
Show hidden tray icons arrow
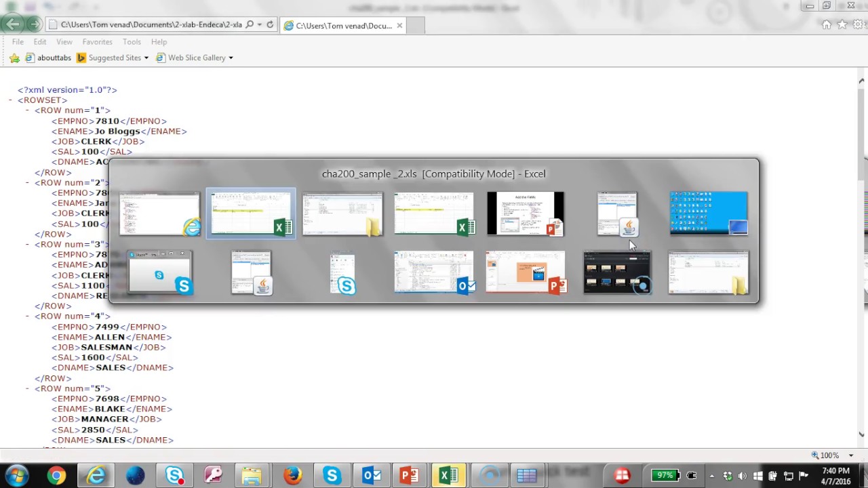711,476
